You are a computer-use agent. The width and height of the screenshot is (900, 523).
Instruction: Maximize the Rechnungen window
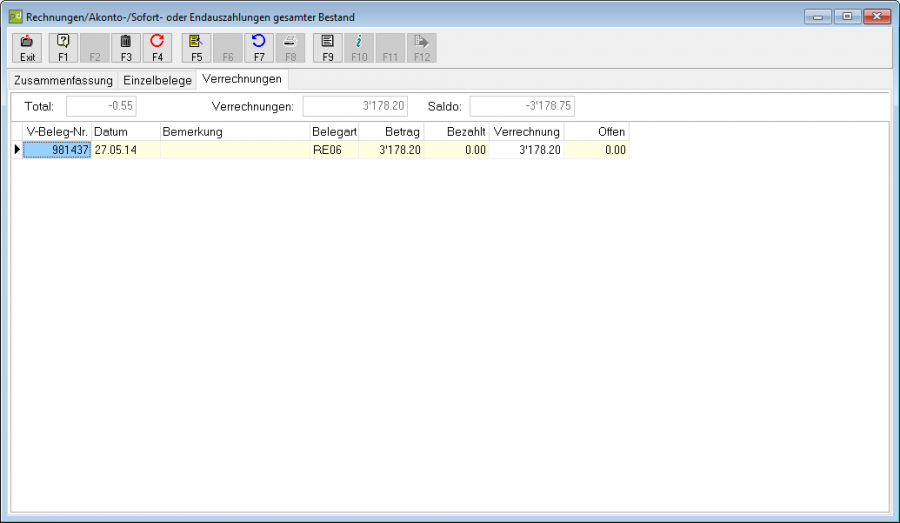pyautogui.click(x=847, y=17)
